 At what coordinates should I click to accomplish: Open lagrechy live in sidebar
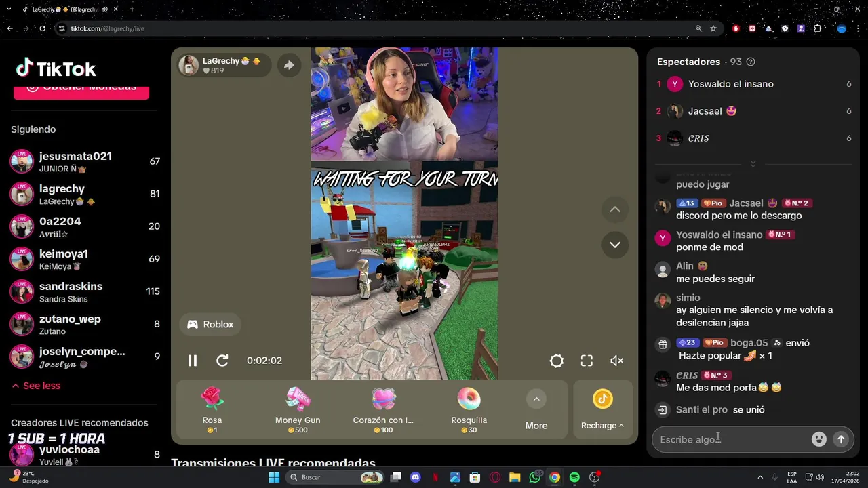click(84, 194)
